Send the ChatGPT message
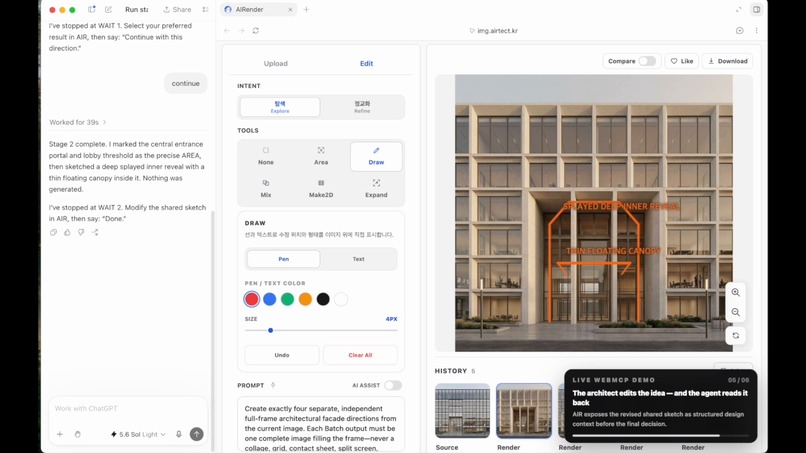Screen dimensions: 806x453 click(196, 434)
